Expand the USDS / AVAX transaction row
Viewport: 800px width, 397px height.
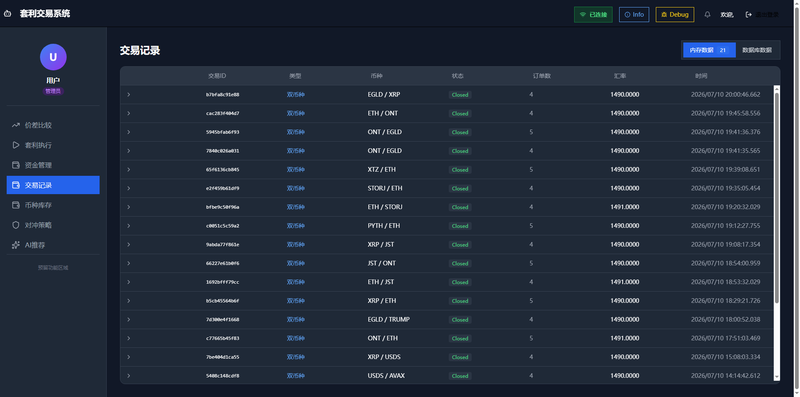pos(129,376)
